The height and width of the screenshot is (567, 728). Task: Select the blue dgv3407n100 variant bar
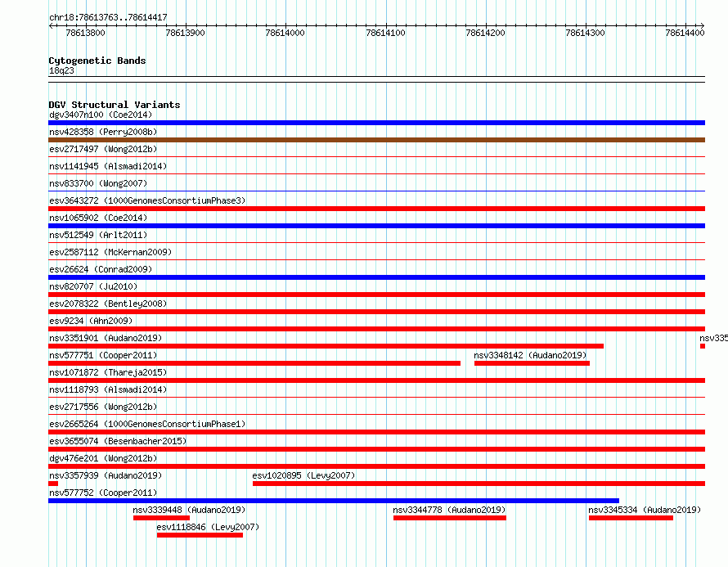[x=376, y=123]
